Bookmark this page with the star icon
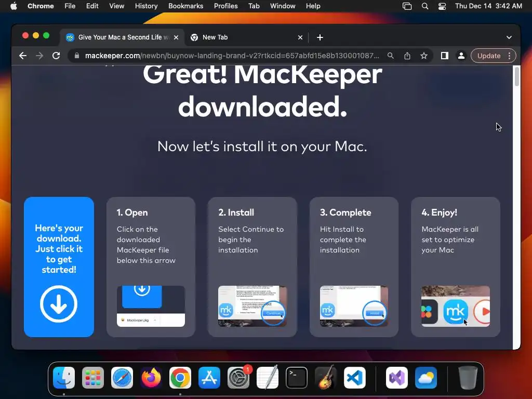The image size is (532, 399). tap(424, 56)
